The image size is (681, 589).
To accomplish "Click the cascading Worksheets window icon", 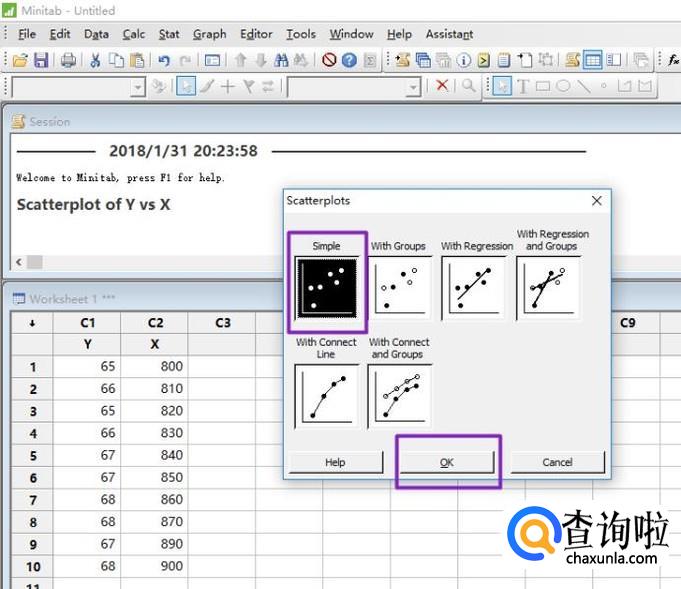I will [423, 60].
